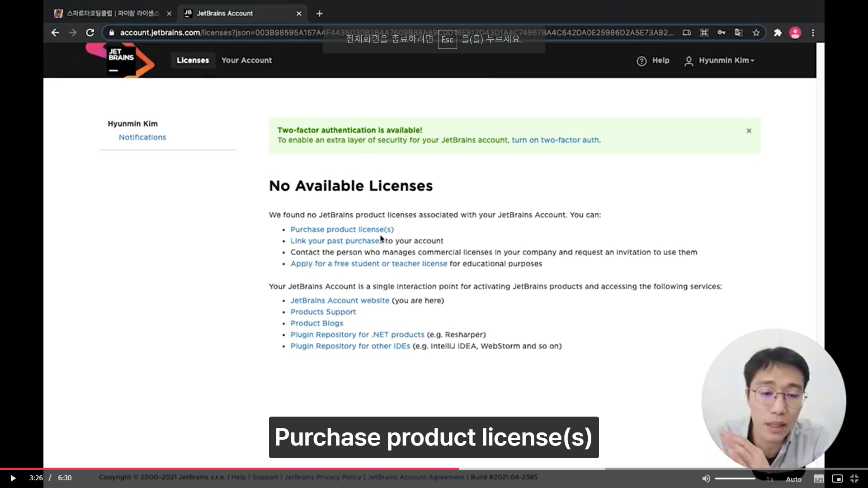Click the presenter webcam thumbnail

(x=774, y=401)
